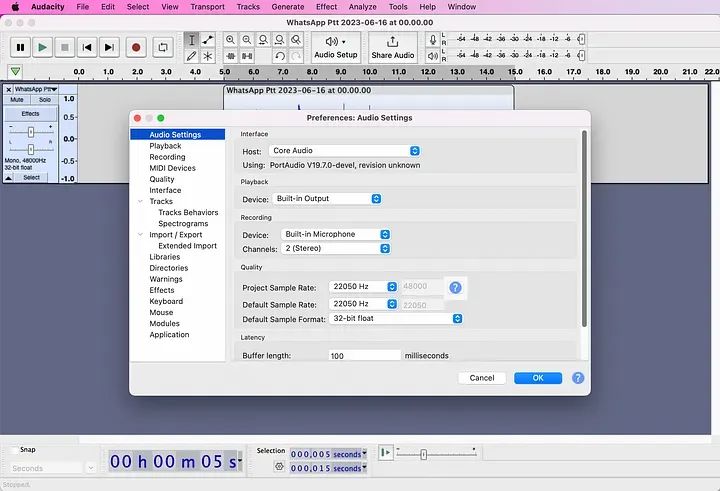This screenshot has width=720, height=491.
Task: Collapse the Import / Export group
Action: pyautogui.click(x=141, y=235)
